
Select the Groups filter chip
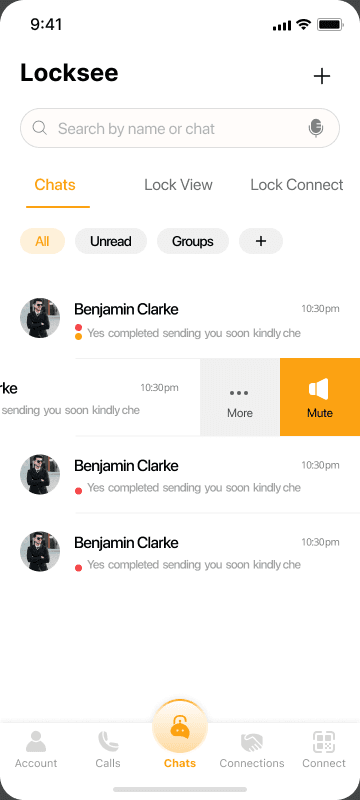pos(193,241)
